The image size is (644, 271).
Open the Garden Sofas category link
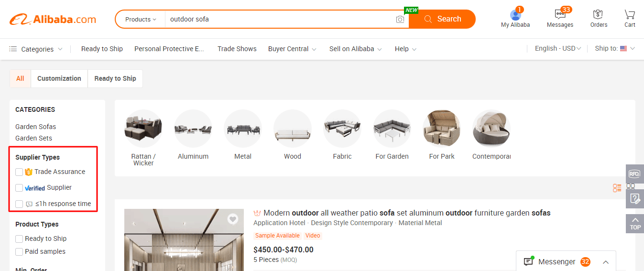tap(36, 127)
